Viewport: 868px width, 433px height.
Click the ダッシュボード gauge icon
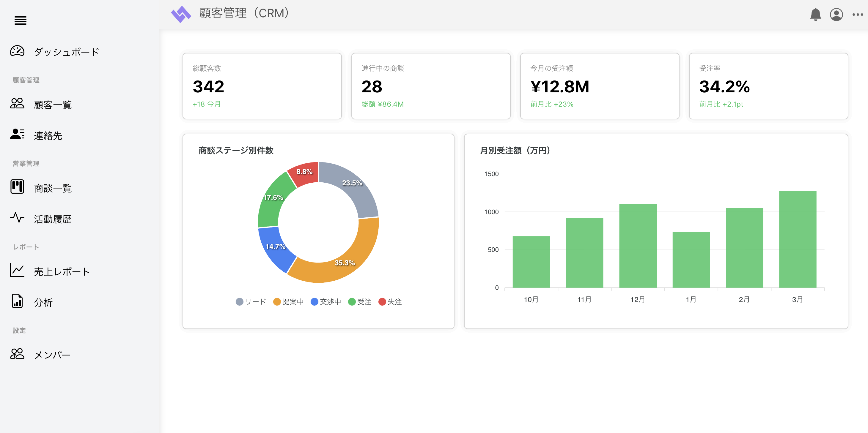(x=17, y=51)
